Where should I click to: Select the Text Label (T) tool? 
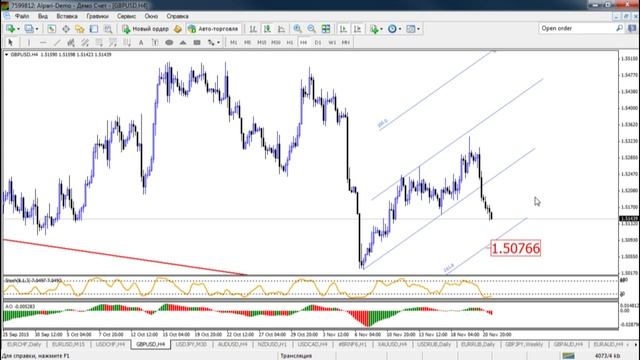coord(155,42)
